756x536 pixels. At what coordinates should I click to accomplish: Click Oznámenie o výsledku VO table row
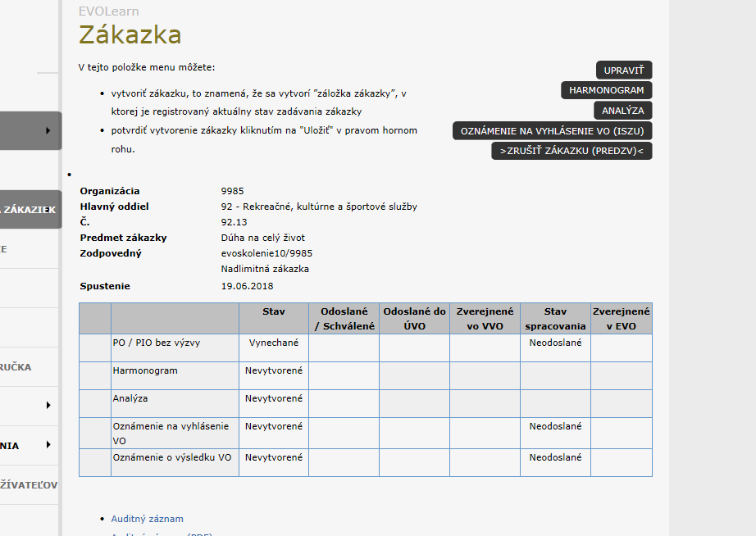172,458
